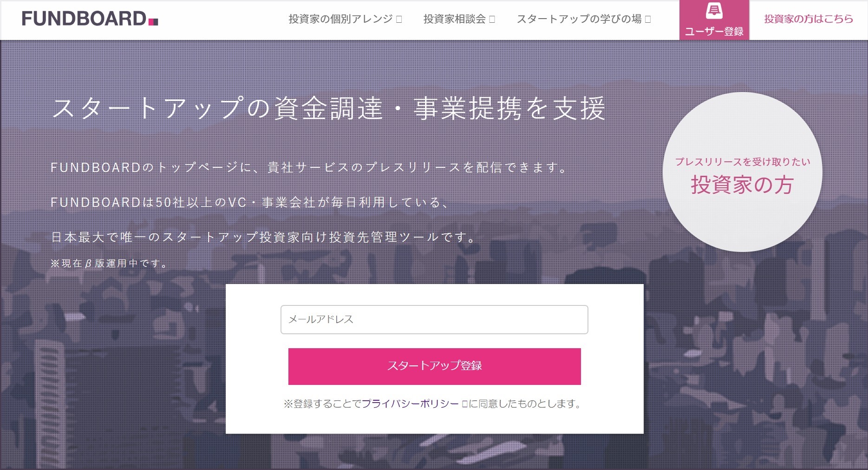
Task: Click the pink square in FUNDBOARD logo
Action: [x=153, y=21]
